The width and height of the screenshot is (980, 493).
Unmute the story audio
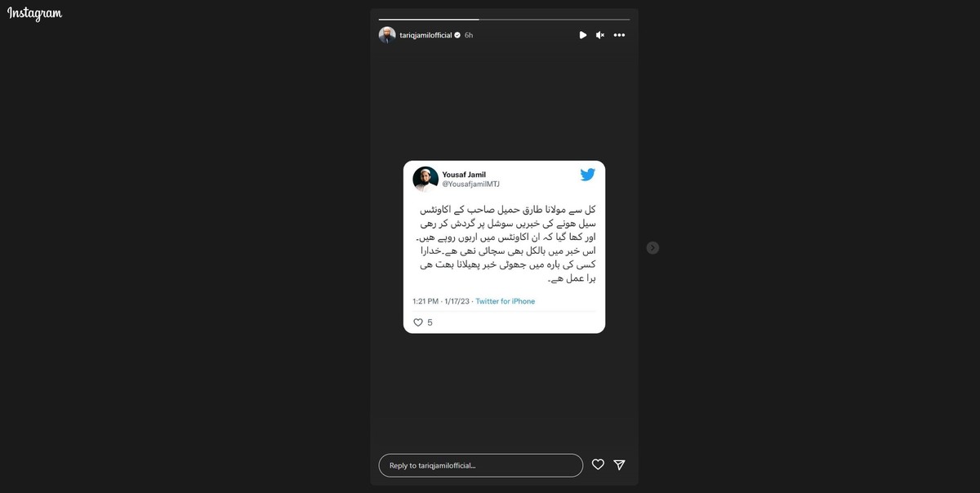click(x=600, y=35)
